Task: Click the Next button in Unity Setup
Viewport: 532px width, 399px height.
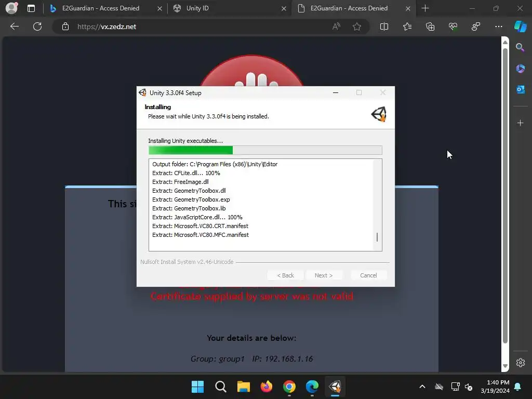Action: (x=324, y=275)
